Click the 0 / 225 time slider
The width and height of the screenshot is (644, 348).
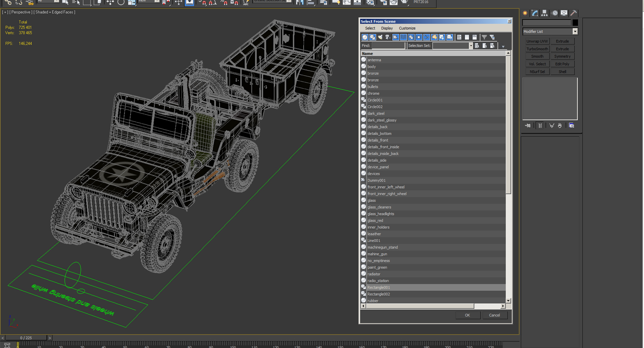pos(26,338)
